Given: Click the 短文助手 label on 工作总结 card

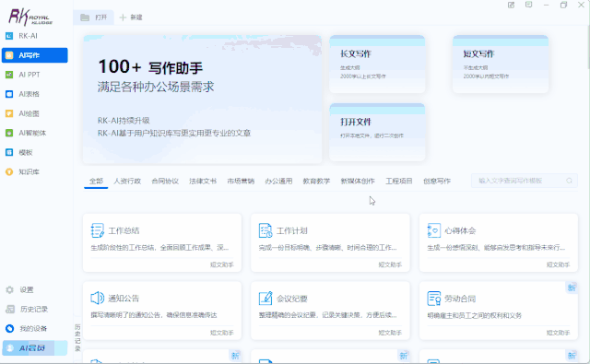Looking at the screenshot, I should click(x=222, y=264).
